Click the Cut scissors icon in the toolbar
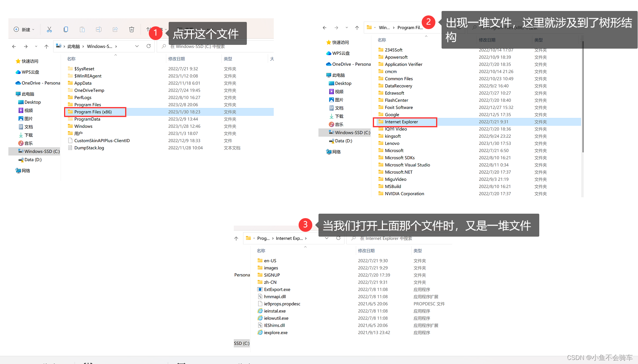The width and height of the screenshot is (638, 364). click(49, 29)
